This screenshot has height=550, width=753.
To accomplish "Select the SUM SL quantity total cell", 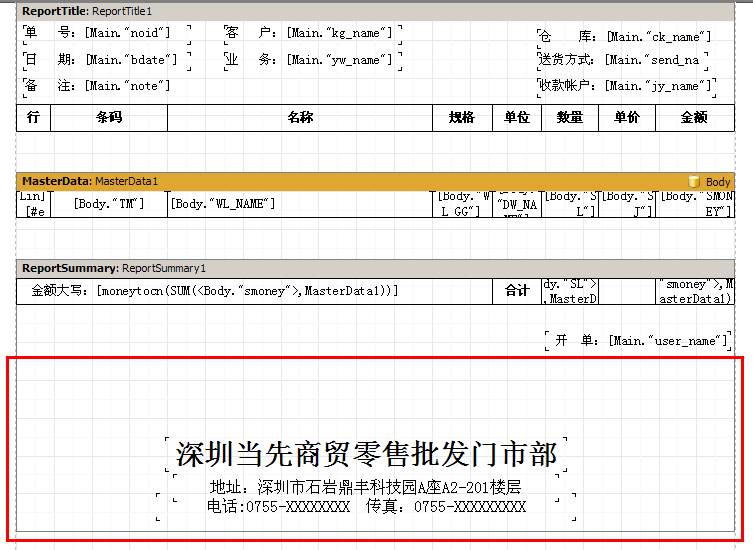I will coord(570,291).
